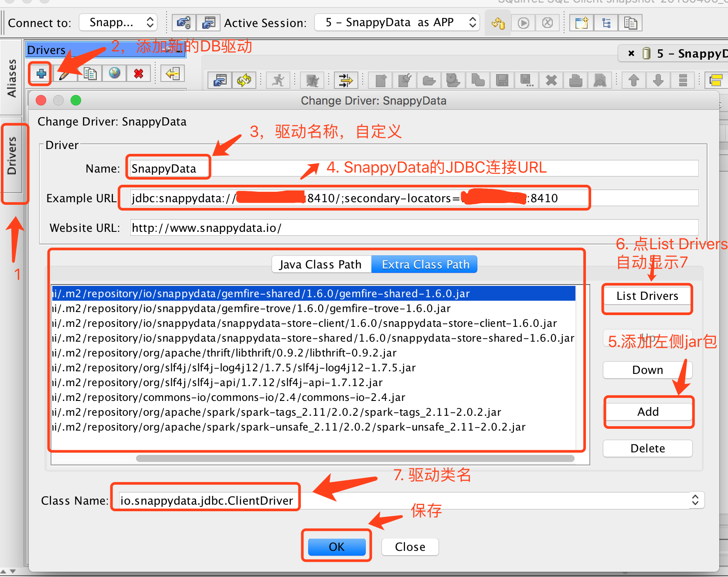Click the globe driver website icon

[115, 73]
